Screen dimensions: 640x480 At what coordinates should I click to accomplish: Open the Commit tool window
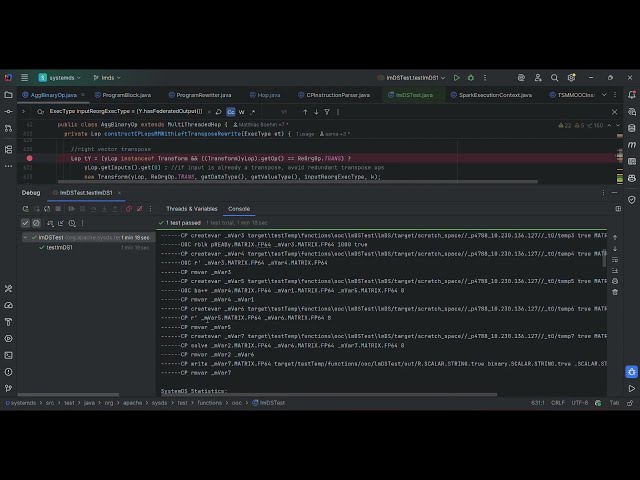pyautogui.click(x=8, y=111)
